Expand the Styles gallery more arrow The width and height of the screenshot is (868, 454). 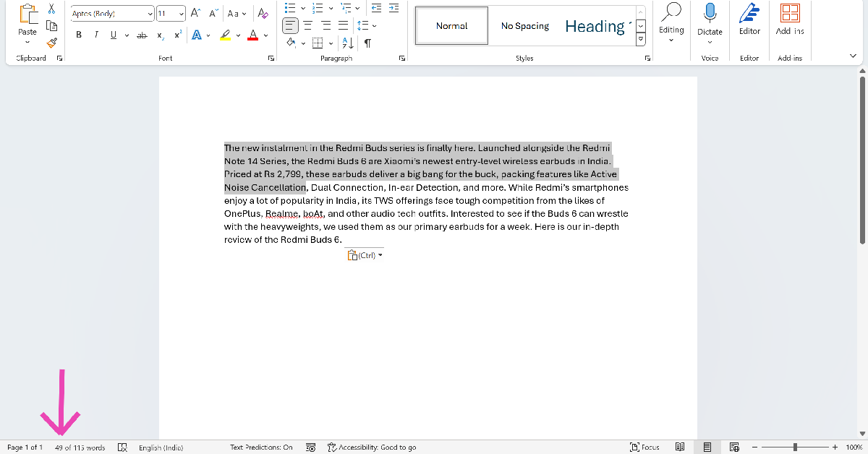click(640, 40)
